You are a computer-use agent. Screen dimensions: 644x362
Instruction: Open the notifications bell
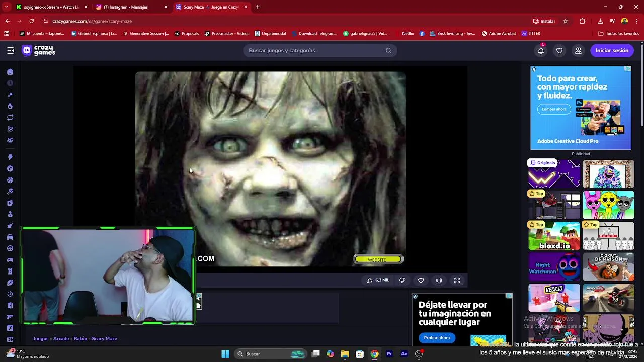(541, 50)
